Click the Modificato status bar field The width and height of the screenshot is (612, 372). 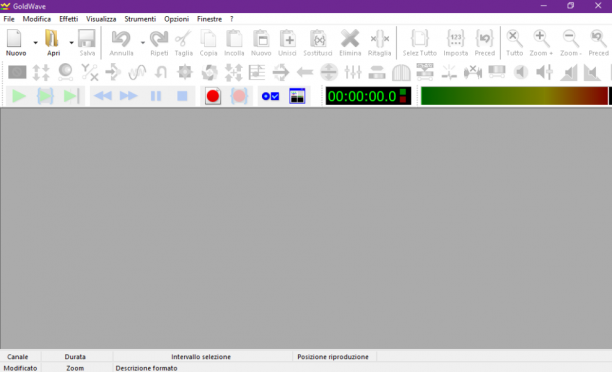[x=20, y=368]
